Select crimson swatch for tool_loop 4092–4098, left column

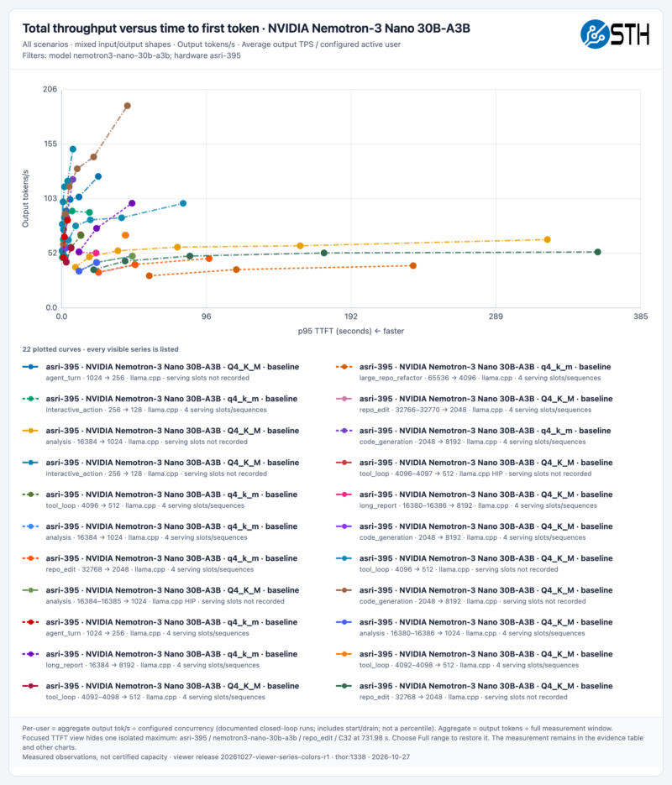(x=30, y=686)
